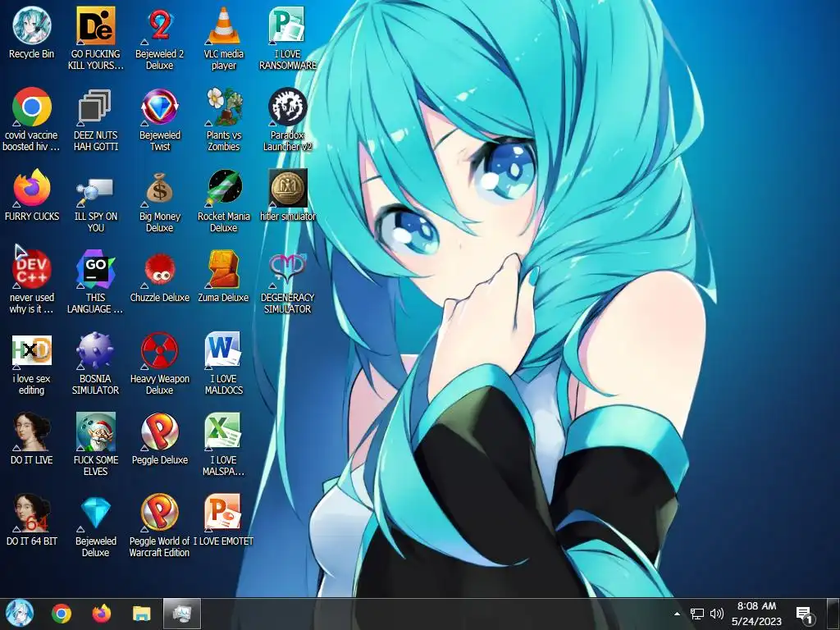Open File Explorer from the taskbar
Image resolution: width=840 pixels, height=630 pixels.
click(141, 614)
